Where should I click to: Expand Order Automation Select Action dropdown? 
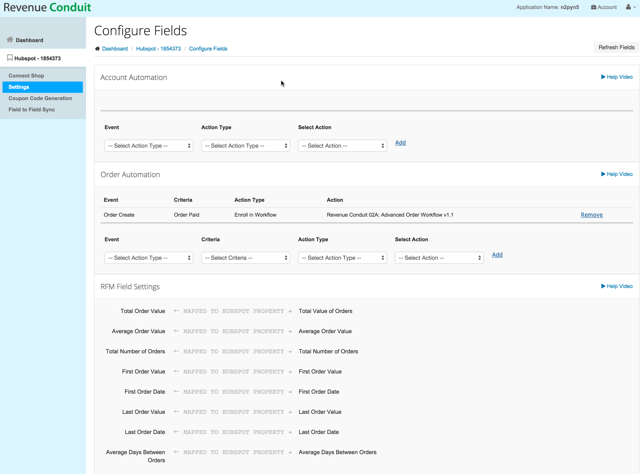(x=439, y=258)
